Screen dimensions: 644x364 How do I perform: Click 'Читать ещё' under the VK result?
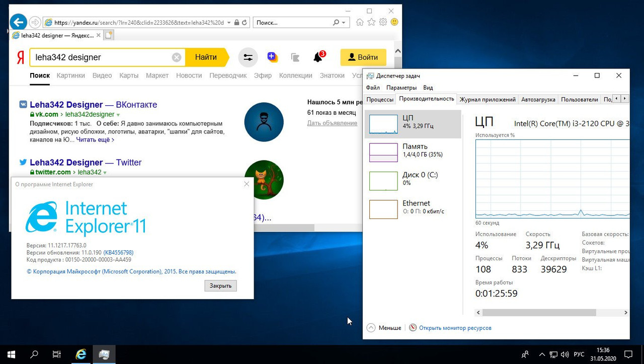click(x=95, y=139)
